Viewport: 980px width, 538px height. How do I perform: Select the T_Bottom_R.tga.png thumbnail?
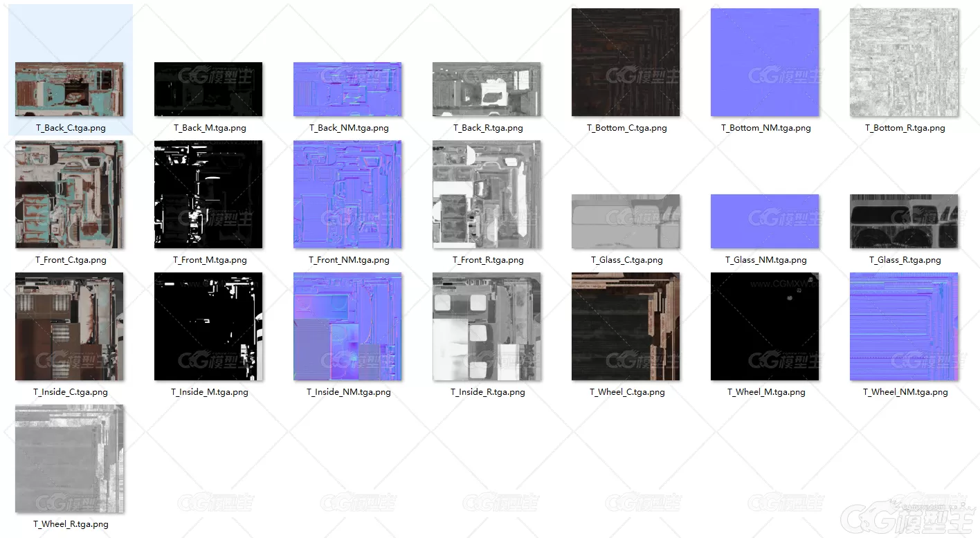coord(904,62)
